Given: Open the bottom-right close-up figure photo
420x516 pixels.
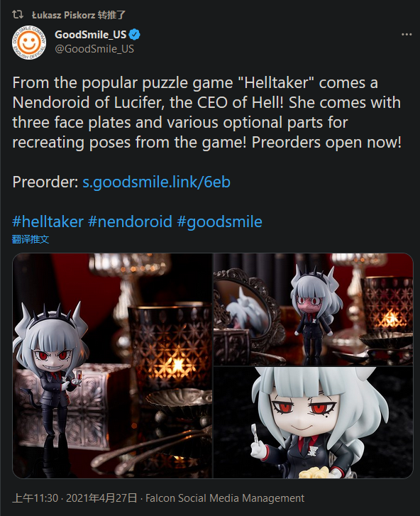Looking at the screenshot, I should (314, 422).
